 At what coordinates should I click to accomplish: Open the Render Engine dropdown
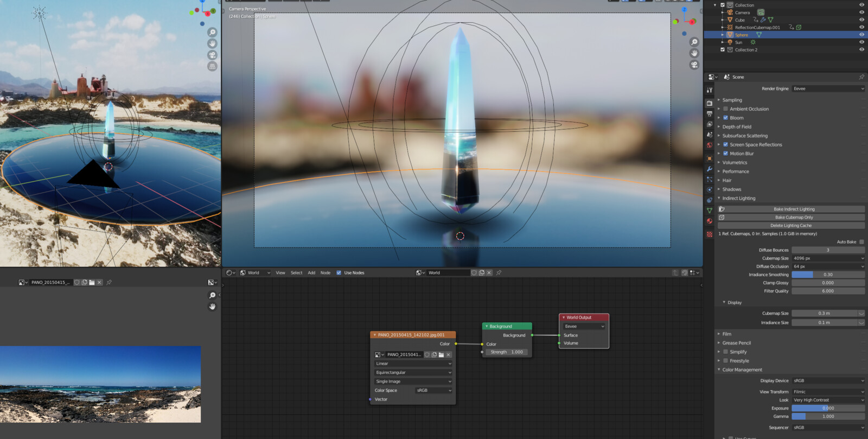tap(828, 88)
